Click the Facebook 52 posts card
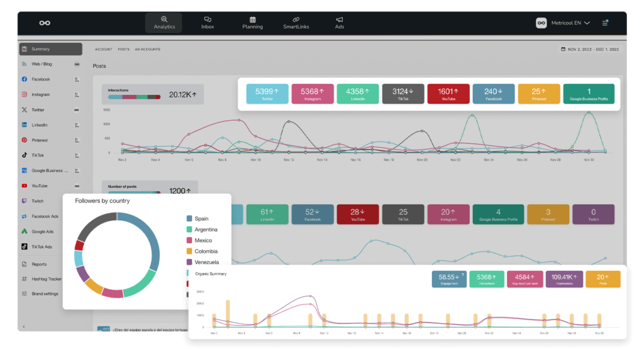 [x=313, y=214]
